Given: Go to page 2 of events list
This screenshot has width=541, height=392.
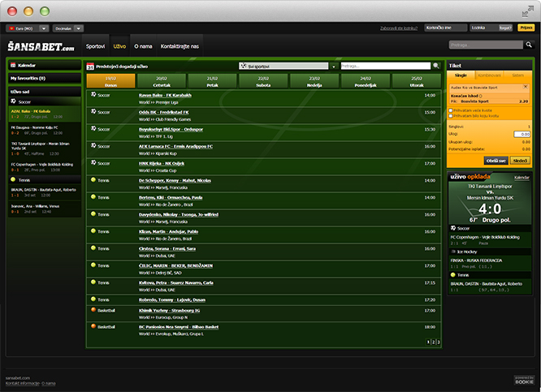Looking at the screenshot, I should (x=434, y=342).
